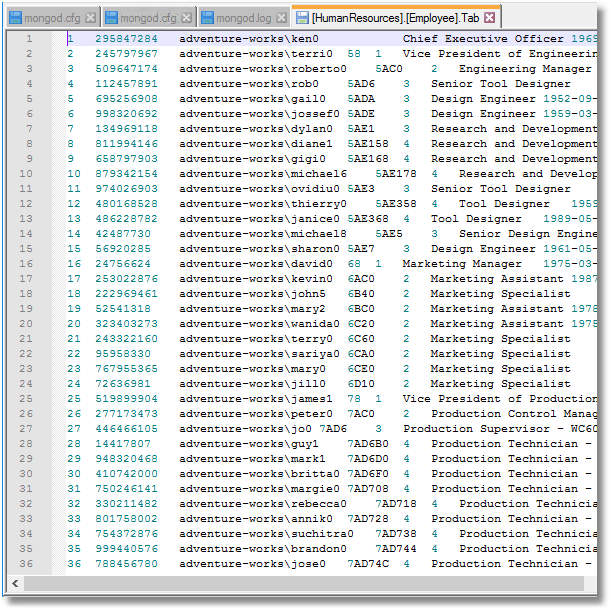
Task: Click adventure-works\peter0 login text
Action: [x=256, y=414]
